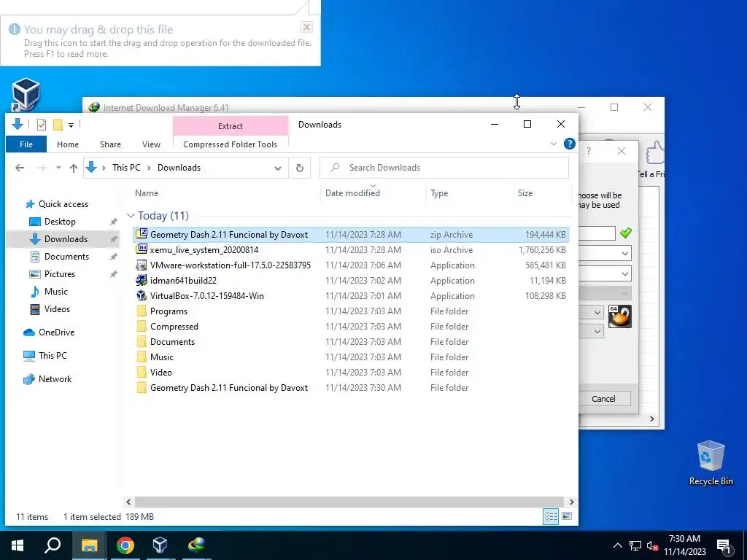Open the address bar history dropdown
This screenshot has height=560, width=747.
[278, 168]
